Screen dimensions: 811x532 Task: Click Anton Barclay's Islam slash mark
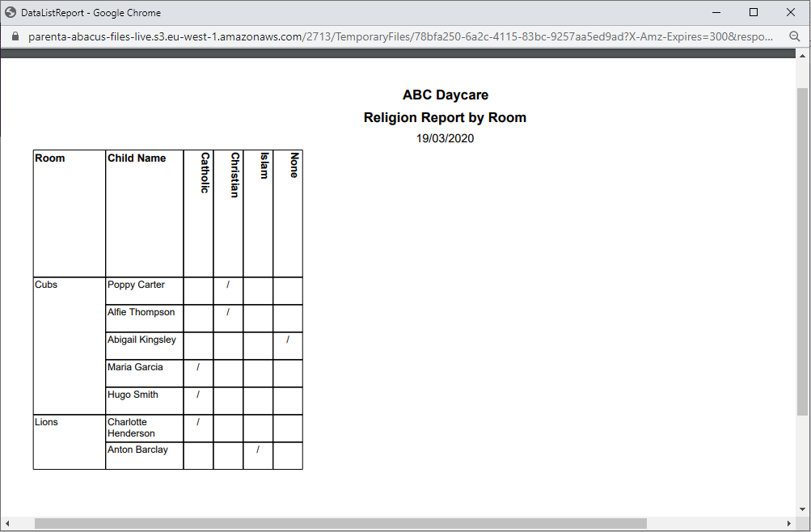point(258,450)
